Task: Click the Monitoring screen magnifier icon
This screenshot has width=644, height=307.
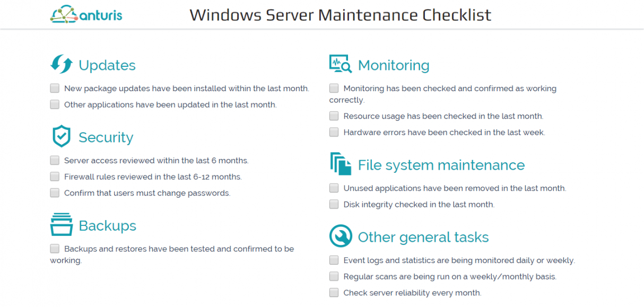Action: coord(340,64)
